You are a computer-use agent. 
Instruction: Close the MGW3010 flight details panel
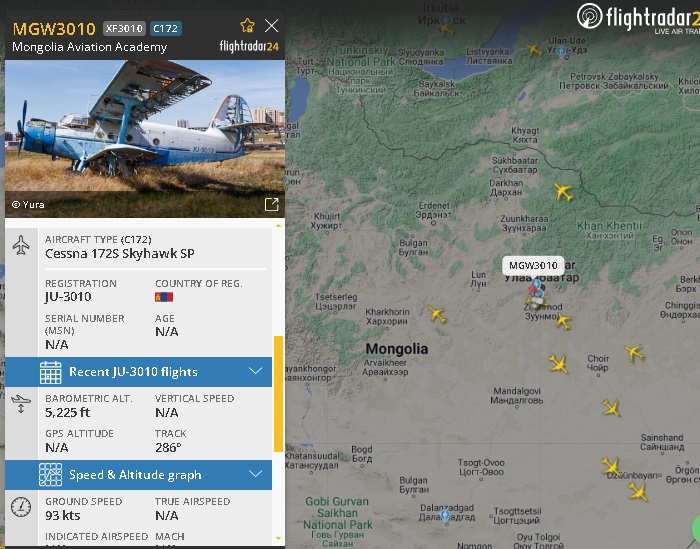[271, 25]
